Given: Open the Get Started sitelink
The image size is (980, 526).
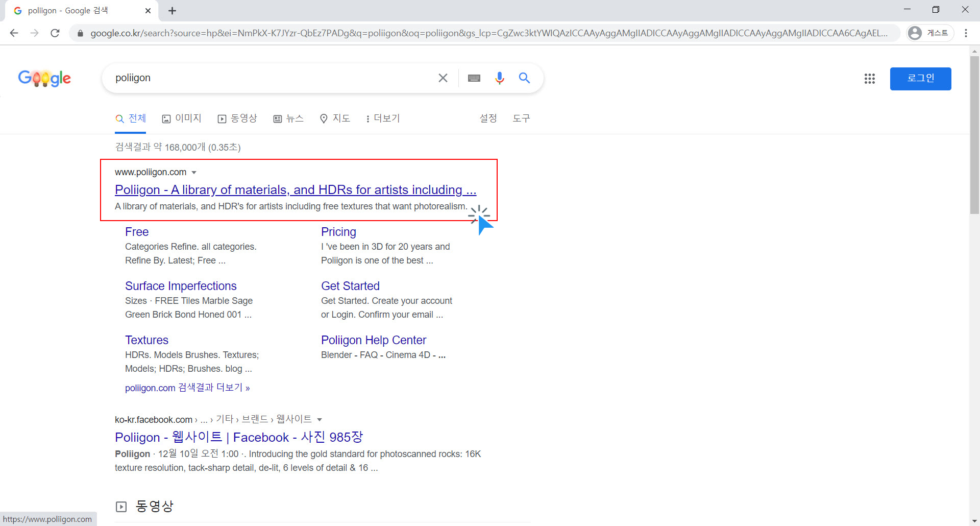Looking at the screenshot, I should coord(350,286).
